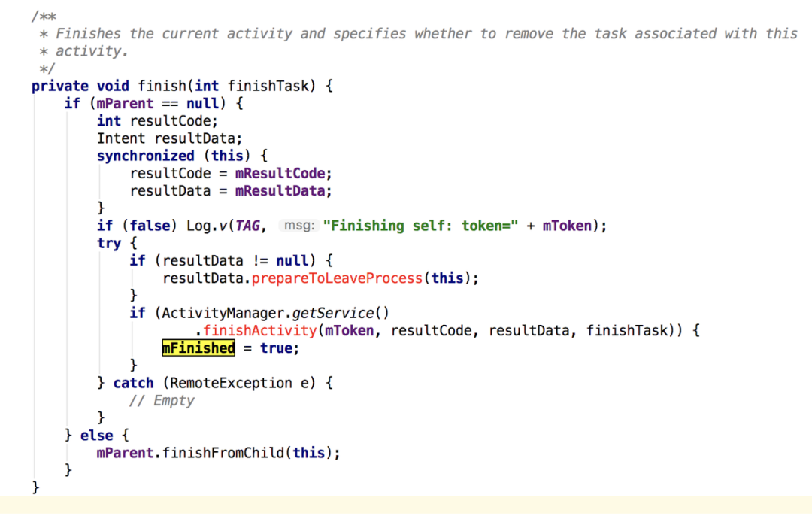The height and width of the screenshot is (516, 812).
Task: Click the finishFromChild method call
Action: [x=223, y=453]
